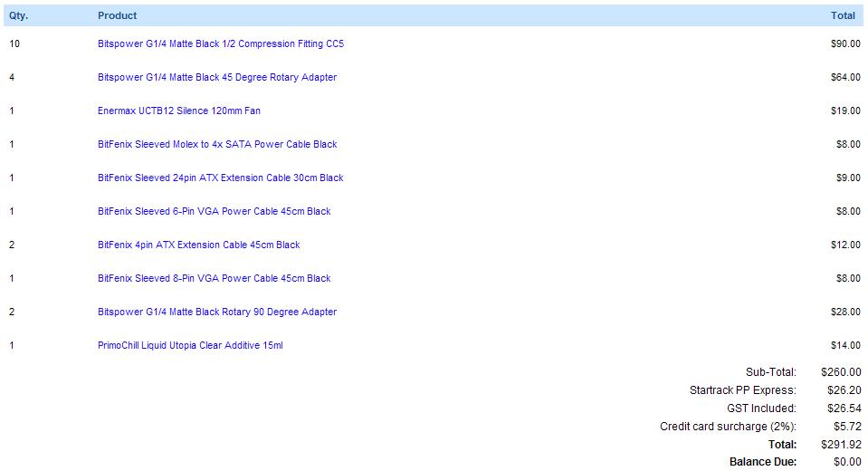Click the Qty. column header

coord(18,15)
